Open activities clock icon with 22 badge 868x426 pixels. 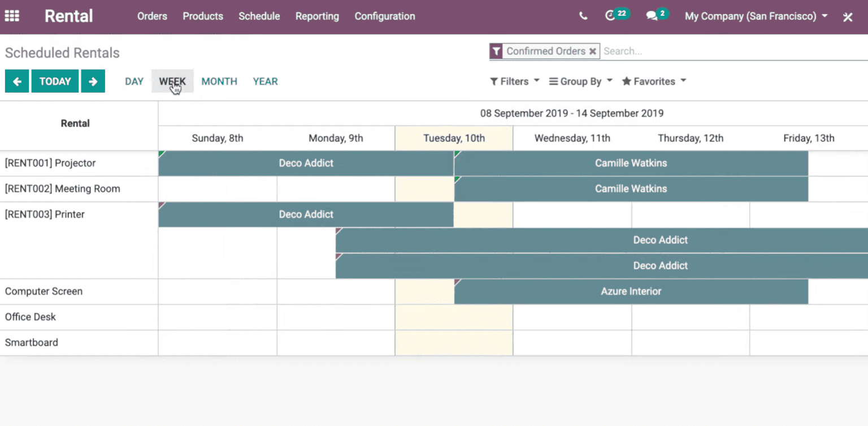[x=610, y=16]
